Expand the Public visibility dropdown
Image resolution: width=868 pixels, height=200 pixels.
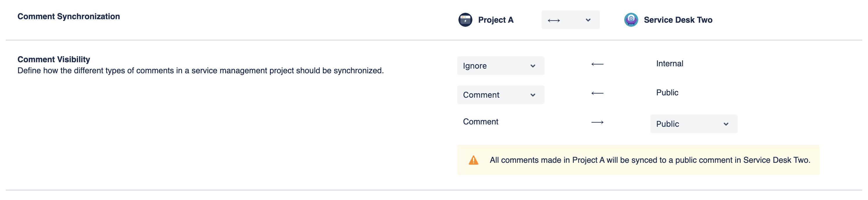pyautogui.click(x=693, y=124)
